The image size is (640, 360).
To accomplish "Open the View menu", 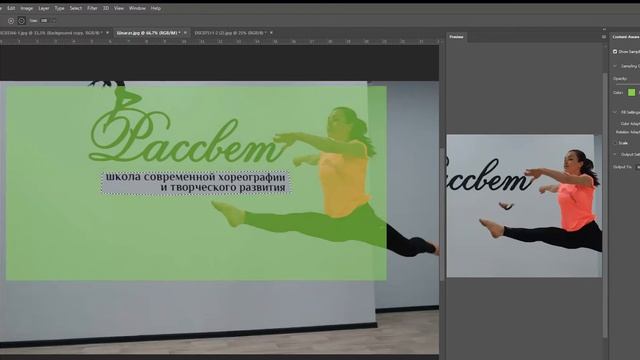I will tap(119, 8).
